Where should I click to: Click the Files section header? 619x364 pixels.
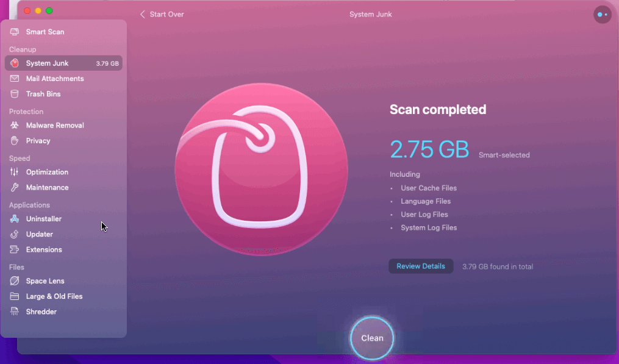pos(16,267)
